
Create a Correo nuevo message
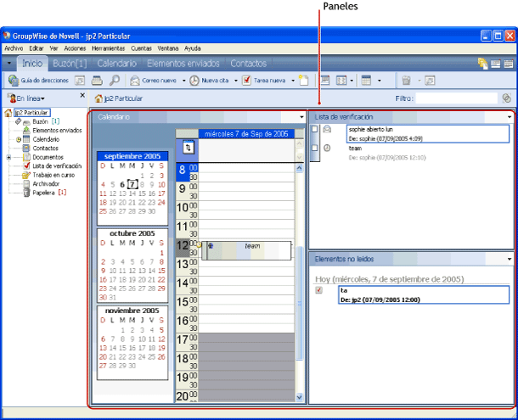pos(153,81)
